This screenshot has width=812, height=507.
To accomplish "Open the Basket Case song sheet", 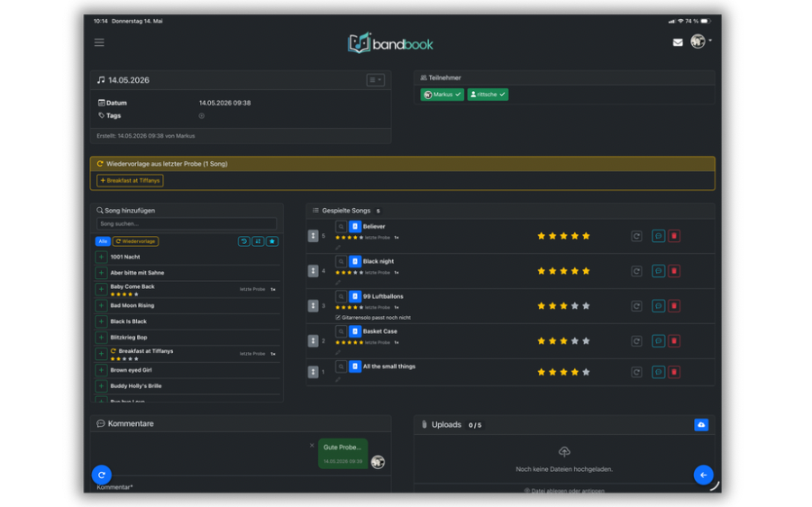I will (355, 331).
